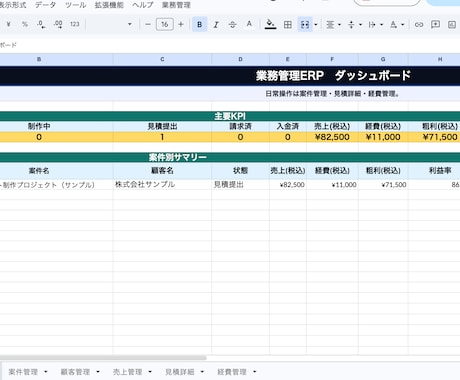
Task: Click the merge cells button
Action: [305, 24]
